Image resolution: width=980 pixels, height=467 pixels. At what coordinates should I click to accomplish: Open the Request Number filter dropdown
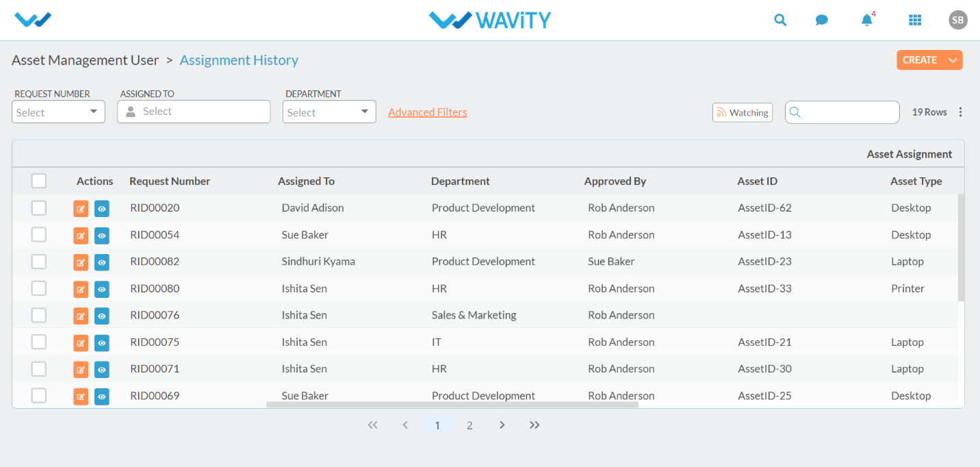click(58, 112)
